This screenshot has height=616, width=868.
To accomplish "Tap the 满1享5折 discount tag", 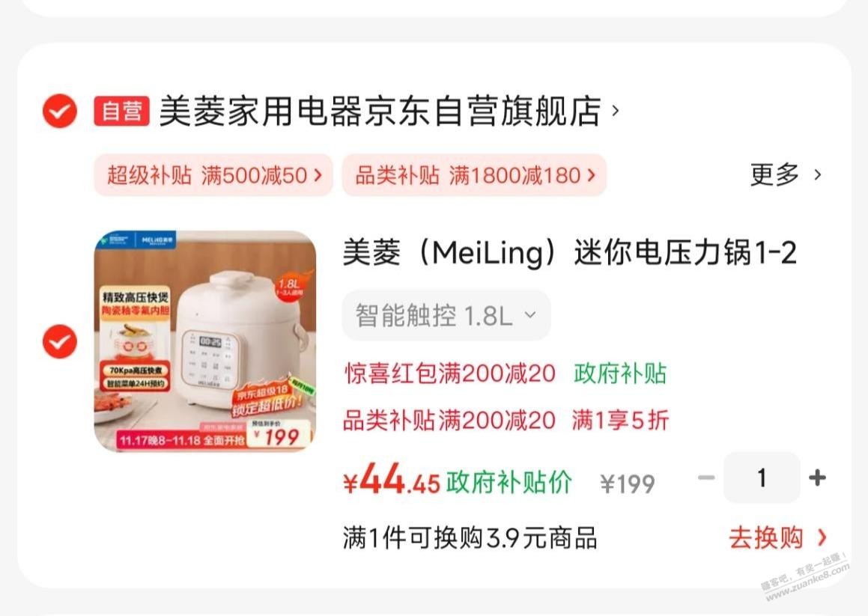I will pyautogui.click(x=620, y=420).
